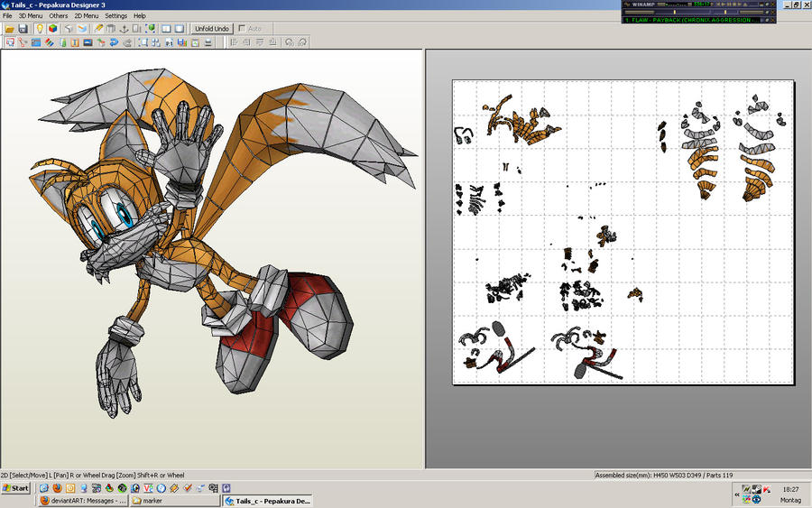Viewport: 812px width, 508px height.
Task: Click the gray folded-paper icon
Action: [69, 29]
